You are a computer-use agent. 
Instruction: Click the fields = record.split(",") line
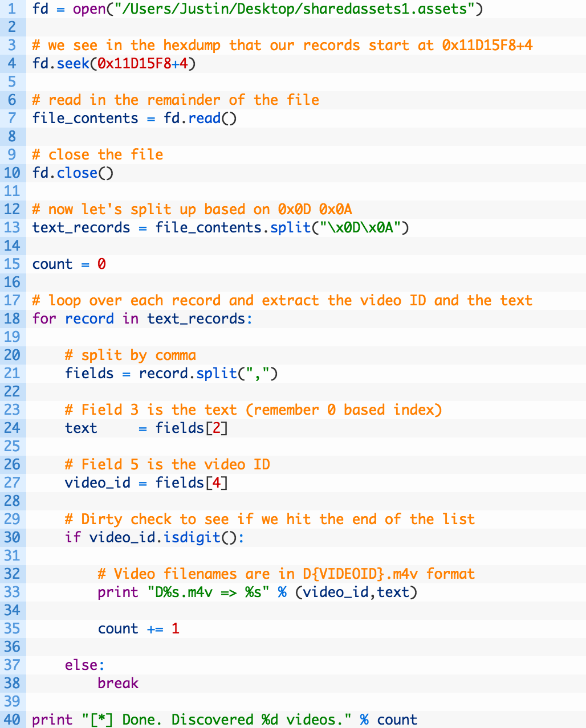tap(172, 374)
